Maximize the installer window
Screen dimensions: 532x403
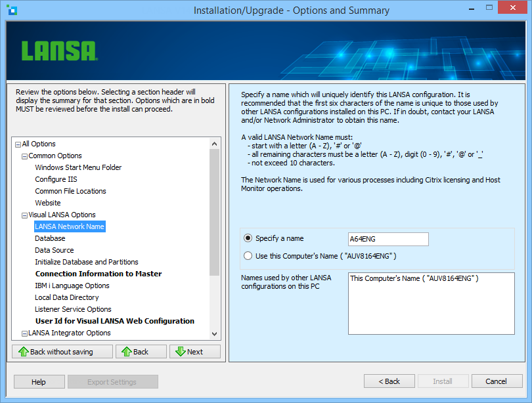pyautogui.click(x=489, y=8)
